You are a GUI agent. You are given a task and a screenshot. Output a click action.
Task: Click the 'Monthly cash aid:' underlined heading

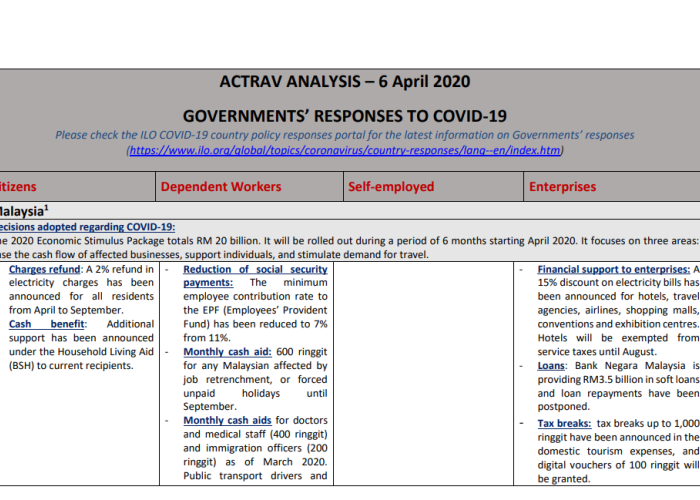pyautogui.click(x=227, y=352)
